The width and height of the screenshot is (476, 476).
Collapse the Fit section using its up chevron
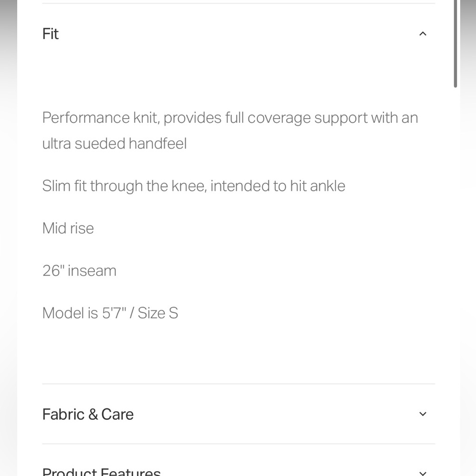[x=423, y=34]
